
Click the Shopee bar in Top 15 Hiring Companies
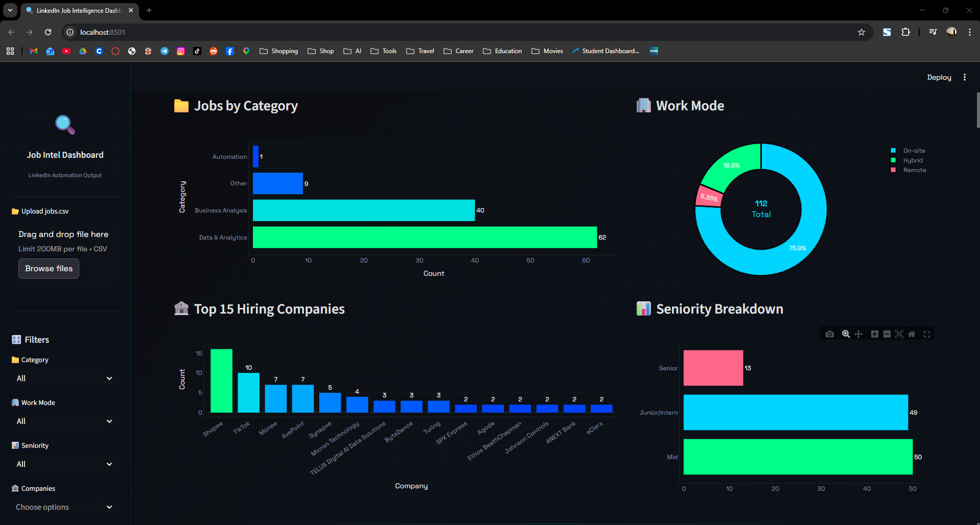[x=221, y=381]
